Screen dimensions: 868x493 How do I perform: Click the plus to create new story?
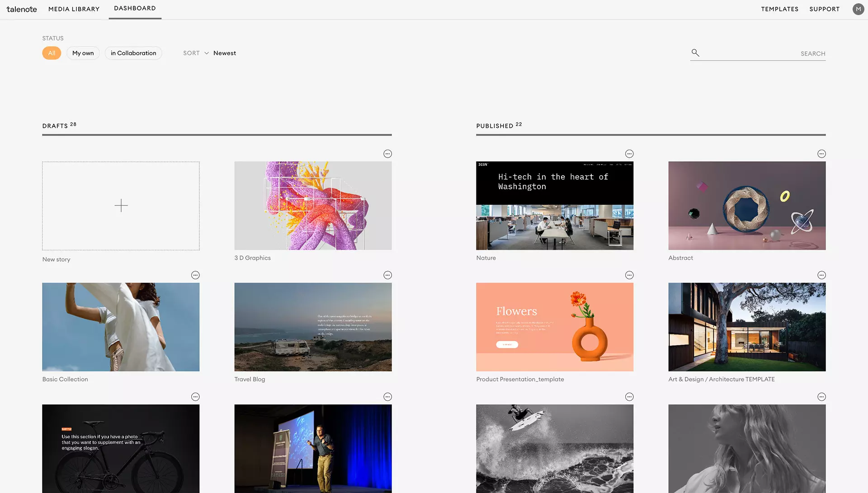(121, 206)
